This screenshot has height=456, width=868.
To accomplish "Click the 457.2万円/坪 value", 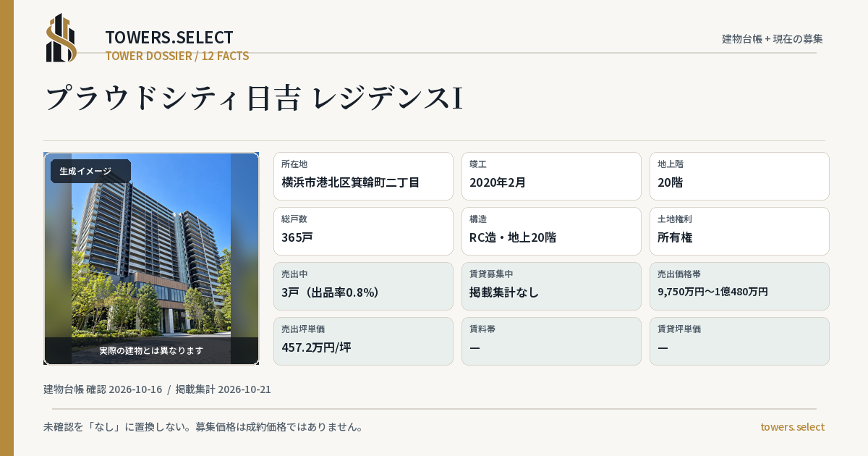I will (316, 347).
